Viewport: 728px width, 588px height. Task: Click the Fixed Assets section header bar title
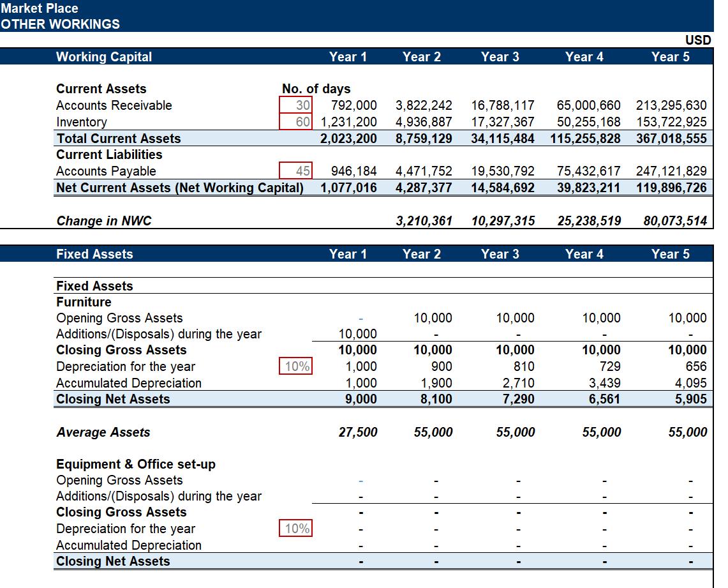tap(94, 254)
